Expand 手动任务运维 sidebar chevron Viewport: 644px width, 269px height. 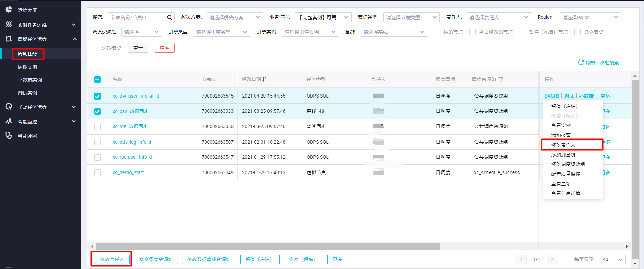click(74, 107)
